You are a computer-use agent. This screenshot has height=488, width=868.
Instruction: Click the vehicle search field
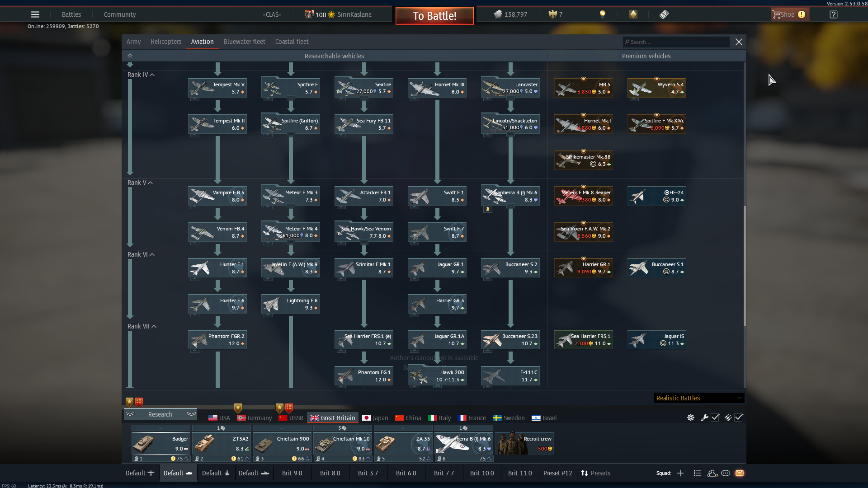pyautogui.click(x=676, y=42)
